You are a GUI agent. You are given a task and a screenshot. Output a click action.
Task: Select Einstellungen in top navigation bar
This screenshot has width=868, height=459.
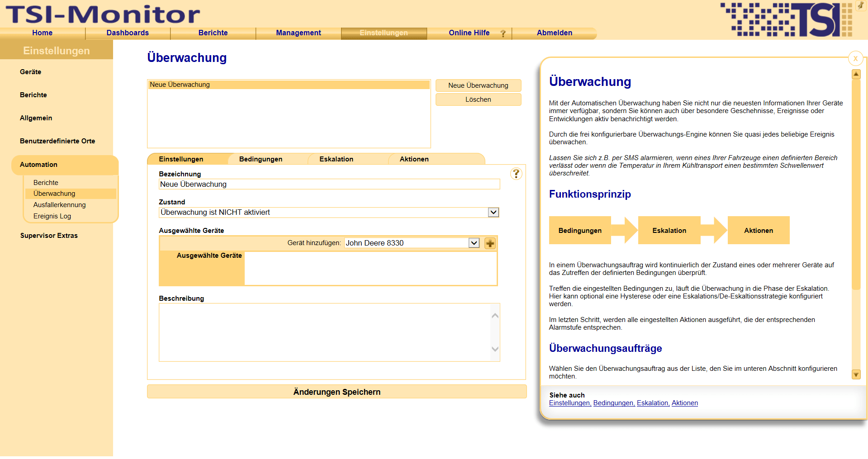(384, 33)
